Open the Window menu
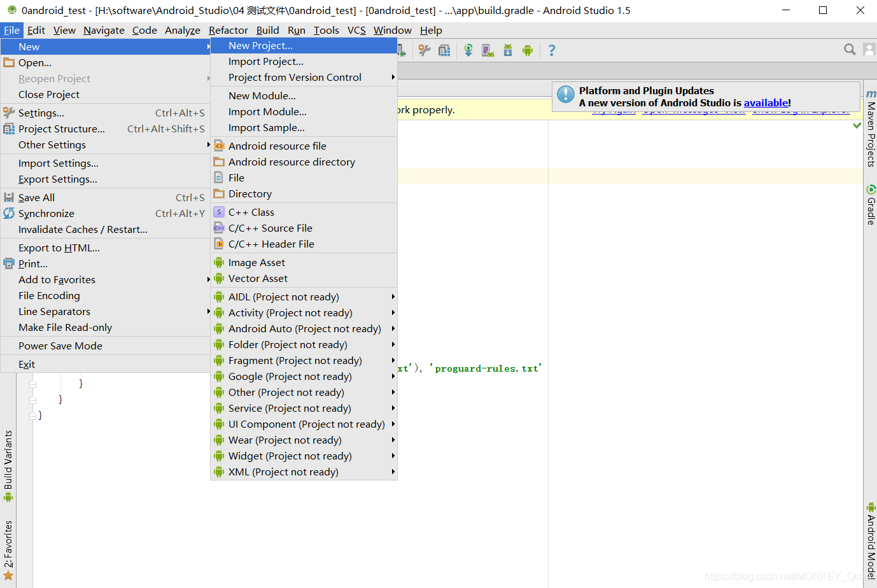Screen dimensions: 877x588 point(392,30)
